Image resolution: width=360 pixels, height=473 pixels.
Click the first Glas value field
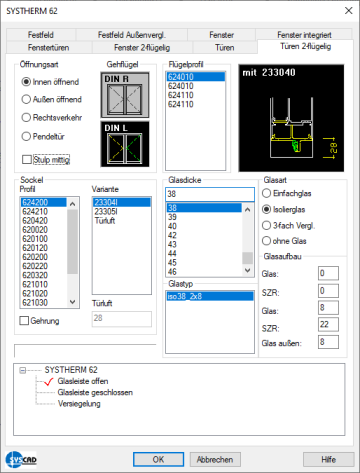[x=328, y=273]
